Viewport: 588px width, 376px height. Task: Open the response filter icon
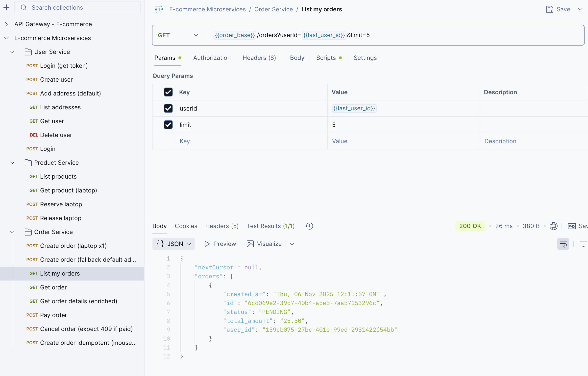(584, 244)
